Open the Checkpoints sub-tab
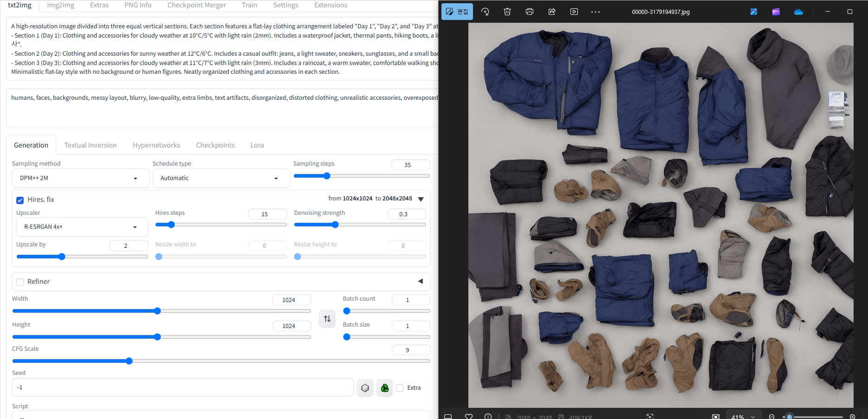 215,145
